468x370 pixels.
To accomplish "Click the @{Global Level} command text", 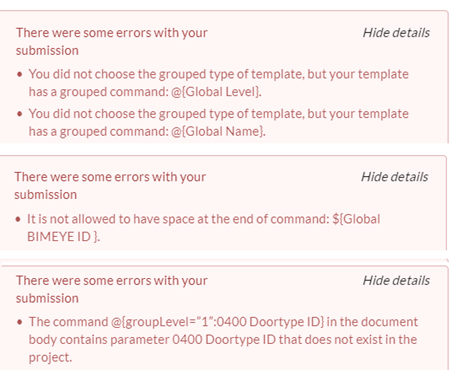I will point(216,92).
